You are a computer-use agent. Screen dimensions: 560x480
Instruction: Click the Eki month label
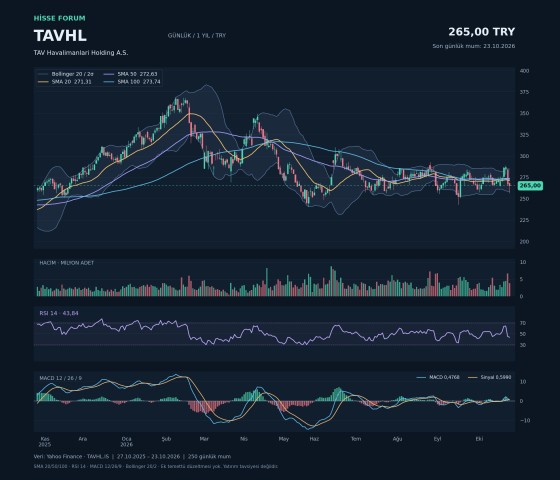[x=479, y=439]
